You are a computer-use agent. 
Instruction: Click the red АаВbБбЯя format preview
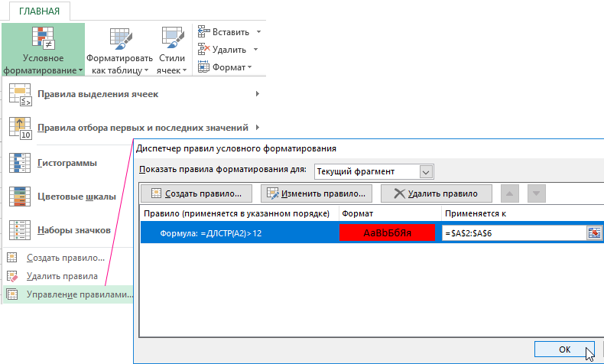387,232
